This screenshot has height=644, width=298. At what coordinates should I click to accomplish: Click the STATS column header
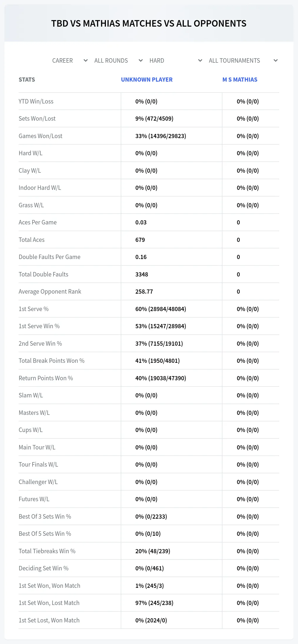coord(27,80)
